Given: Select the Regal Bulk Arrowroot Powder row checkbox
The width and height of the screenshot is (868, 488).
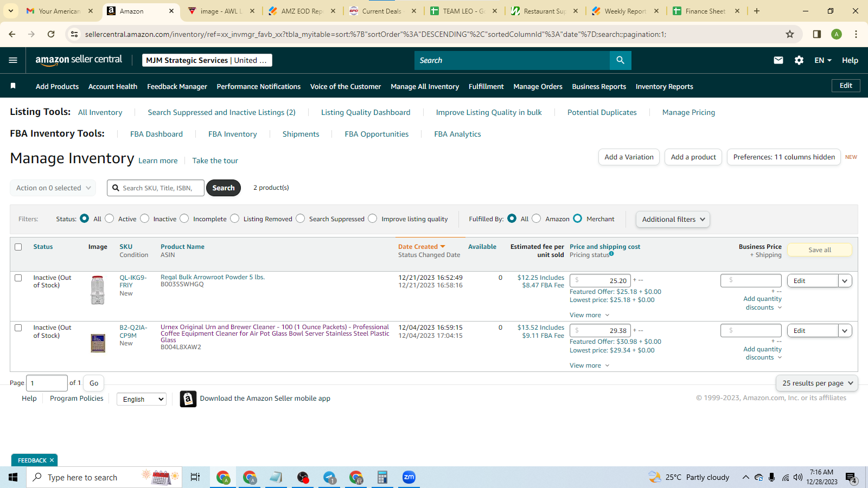Looking at the screenshot, I should (x=18, y=278).
